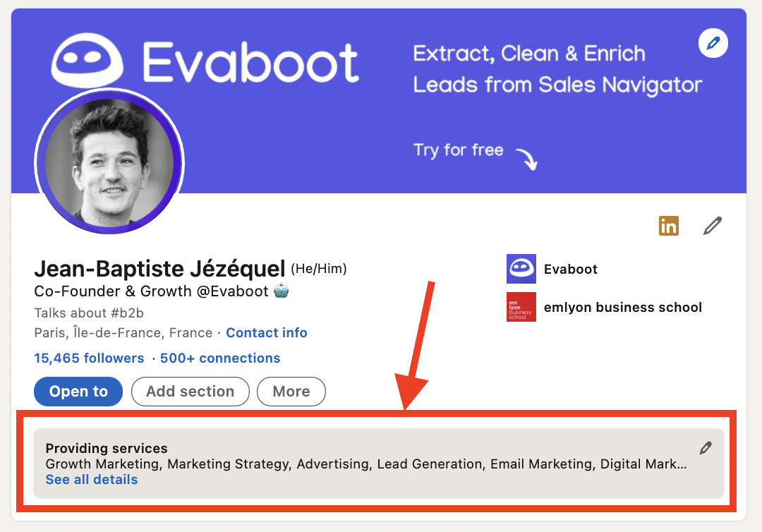
Task: Open emlyon business school name link
Action: click(622, 308)
